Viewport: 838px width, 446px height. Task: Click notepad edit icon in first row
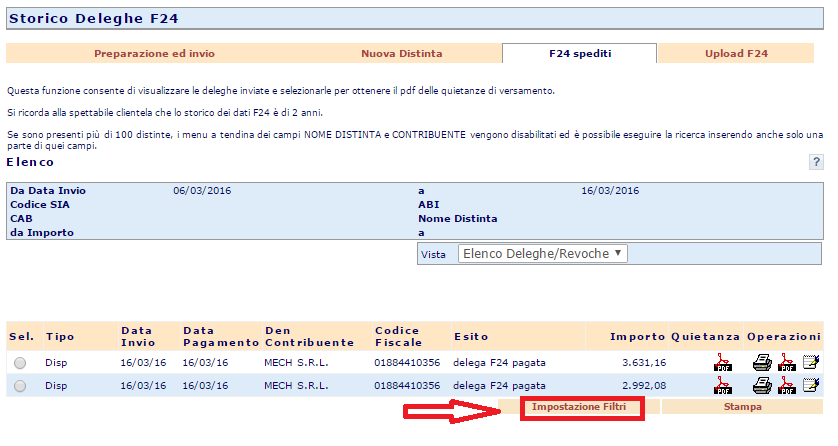pos(810,363)
